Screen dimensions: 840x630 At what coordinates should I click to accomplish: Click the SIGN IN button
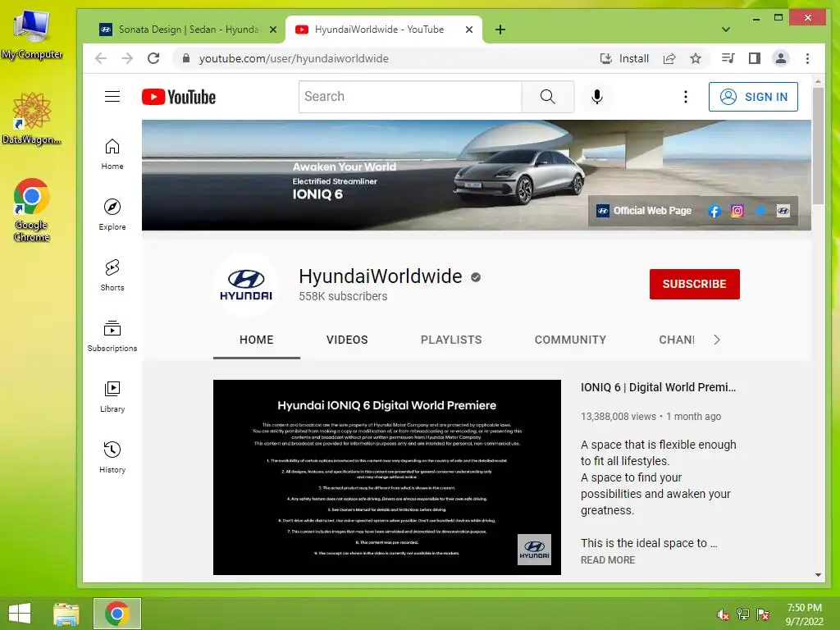pyautogui.click(x=753, y=97)
